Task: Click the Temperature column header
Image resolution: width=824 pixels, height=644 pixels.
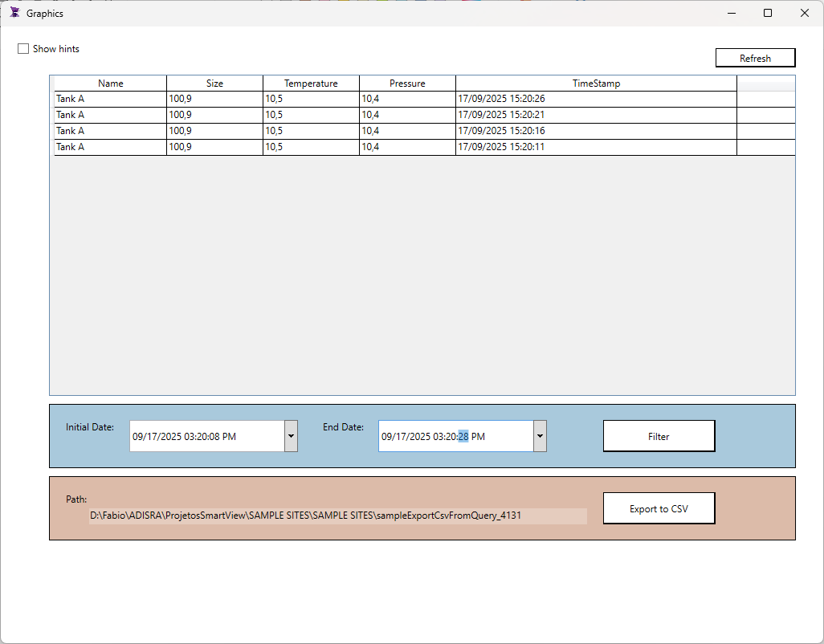Action: [x=311, y=84]
